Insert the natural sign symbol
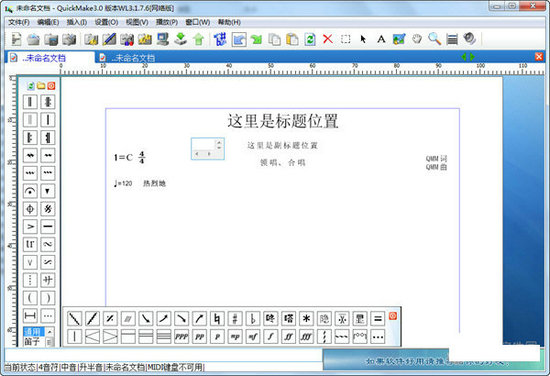The height and width of the screenshot is (376, 550). (x=217, y=318)
